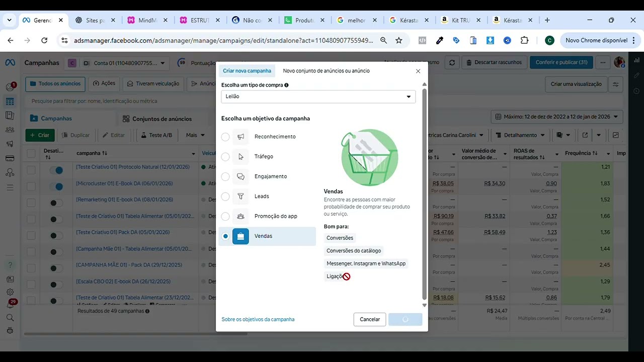Reload the page in Chrome
The image size is (644, 362).
coord(44,40)
